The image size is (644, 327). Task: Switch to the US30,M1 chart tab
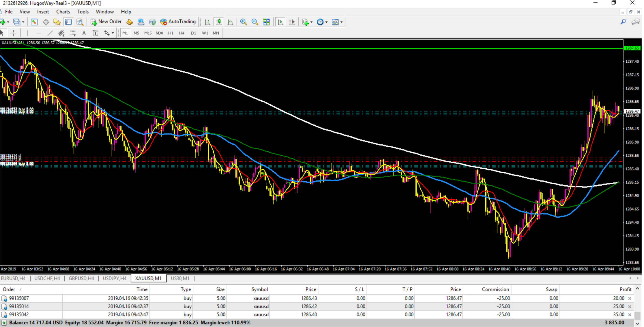click(180, 278)
